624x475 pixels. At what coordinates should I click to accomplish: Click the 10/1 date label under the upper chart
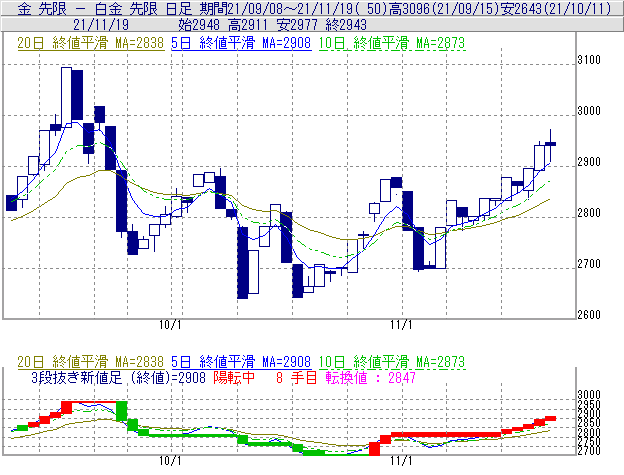(x=170, y=325)
